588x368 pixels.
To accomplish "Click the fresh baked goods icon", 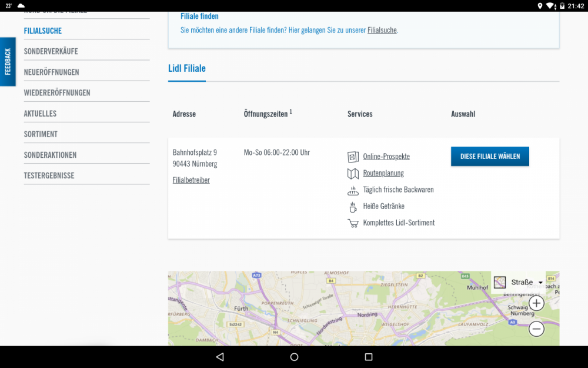I will click(353, 190).
